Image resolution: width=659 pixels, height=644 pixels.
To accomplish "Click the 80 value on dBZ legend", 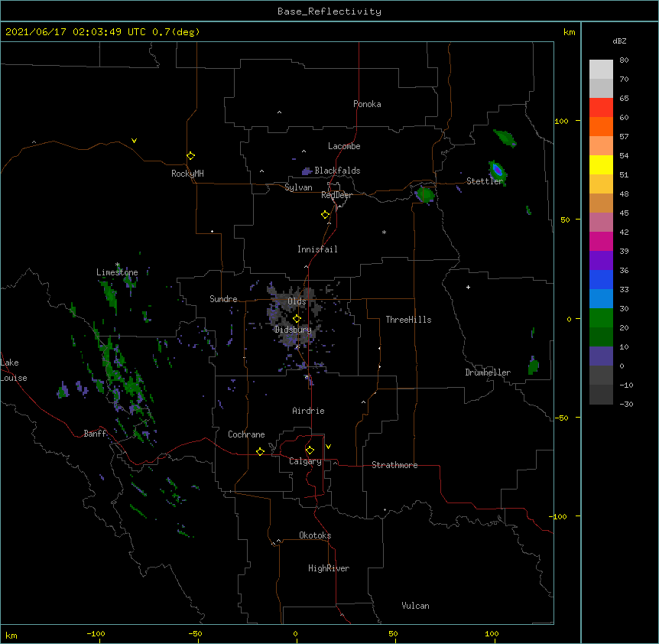I will (624, 60).
